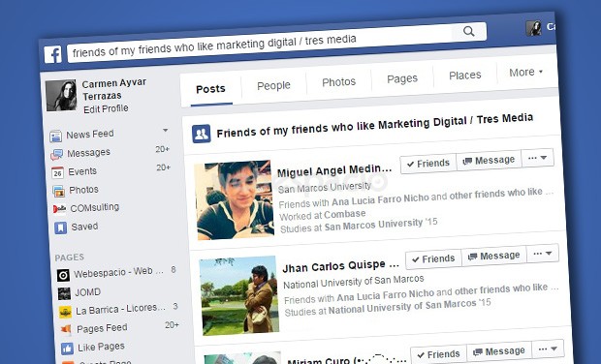Switch to the Photos tab
601x364 pixels.
[x=339, y=82]
